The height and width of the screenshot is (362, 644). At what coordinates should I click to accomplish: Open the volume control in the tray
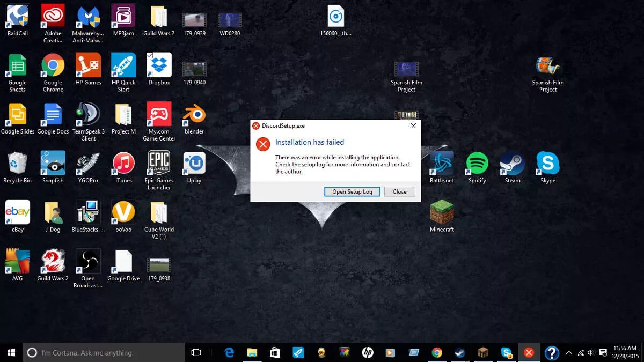click(591, 353)
